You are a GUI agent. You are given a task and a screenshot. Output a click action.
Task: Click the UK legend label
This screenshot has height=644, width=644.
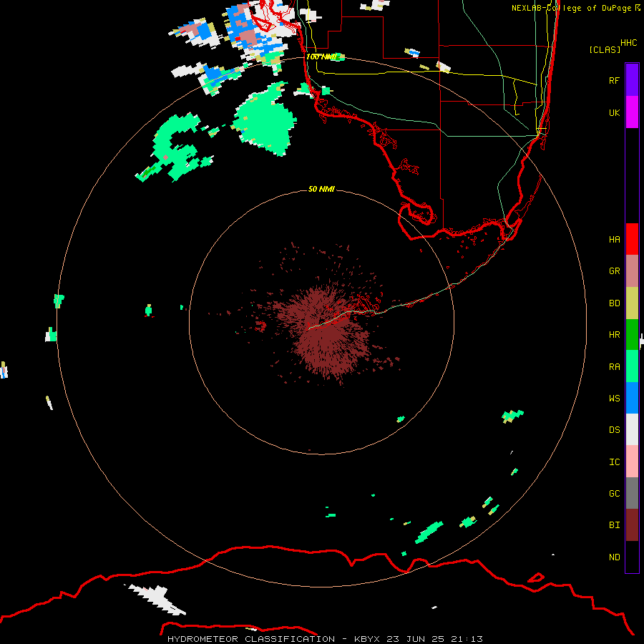(614, 112)
